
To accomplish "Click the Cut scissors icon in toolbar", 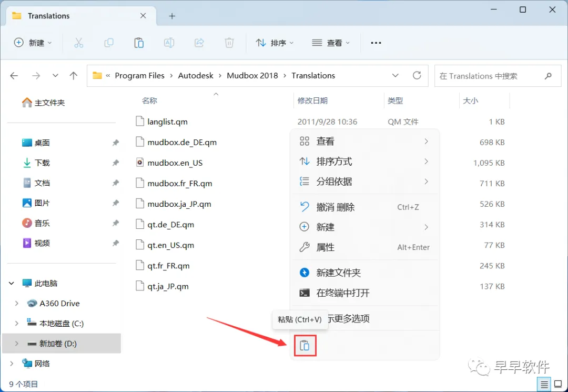I will pyautogui.click(x=78, y=43).
